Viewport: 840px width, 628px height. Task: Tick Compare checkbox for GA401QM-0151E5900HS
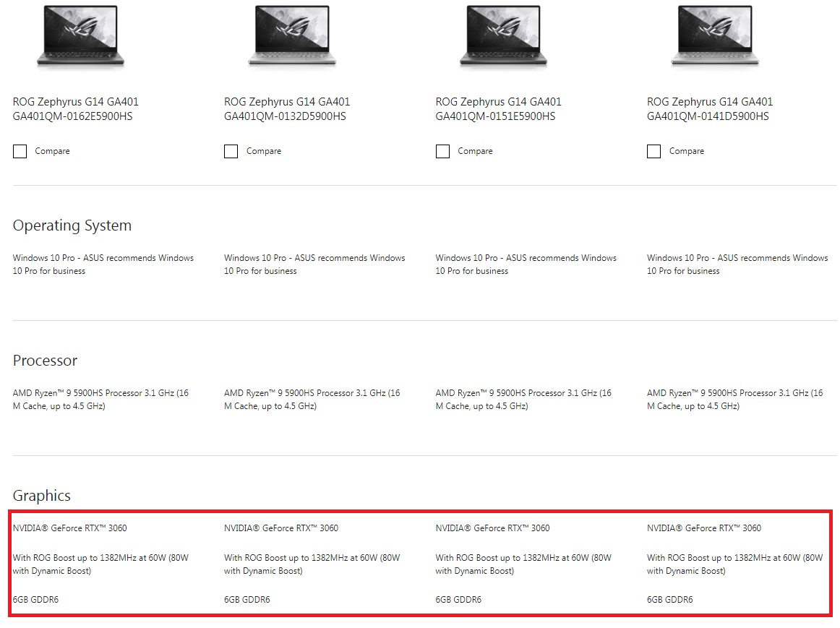[x=442, y=152]
